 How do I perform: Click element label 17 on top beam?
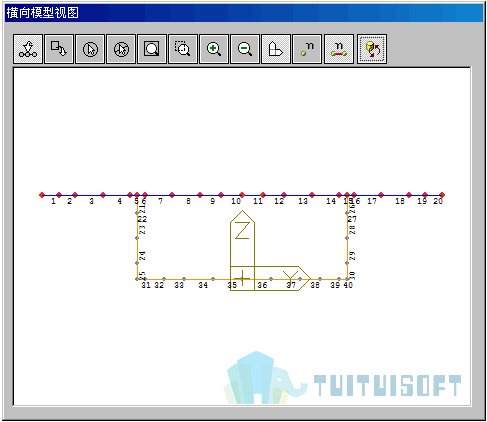(x=372, y=201)
